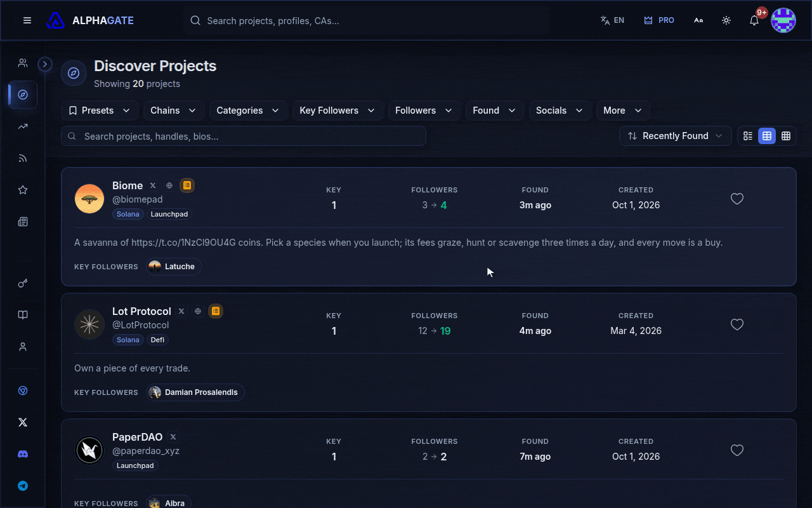812x508 pixels.
Task: Favorite the Biome project heart
Action: [x=737, y=199]
